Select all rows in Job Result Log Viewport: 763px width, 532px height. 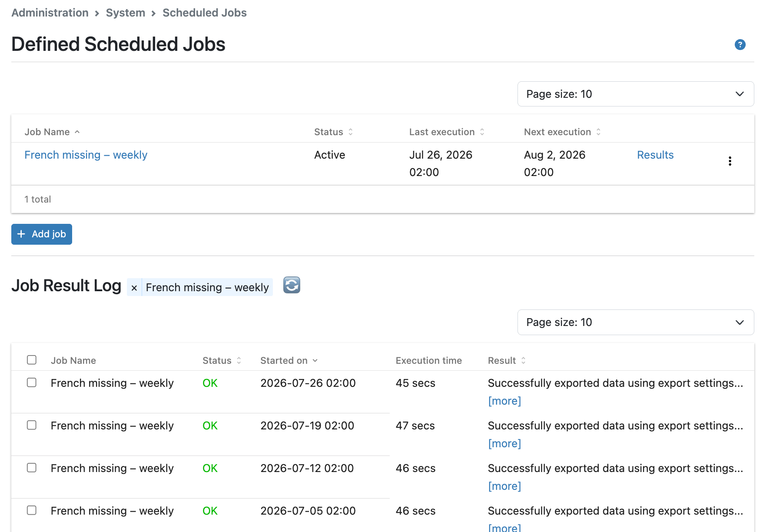click(x=32, y=360)
